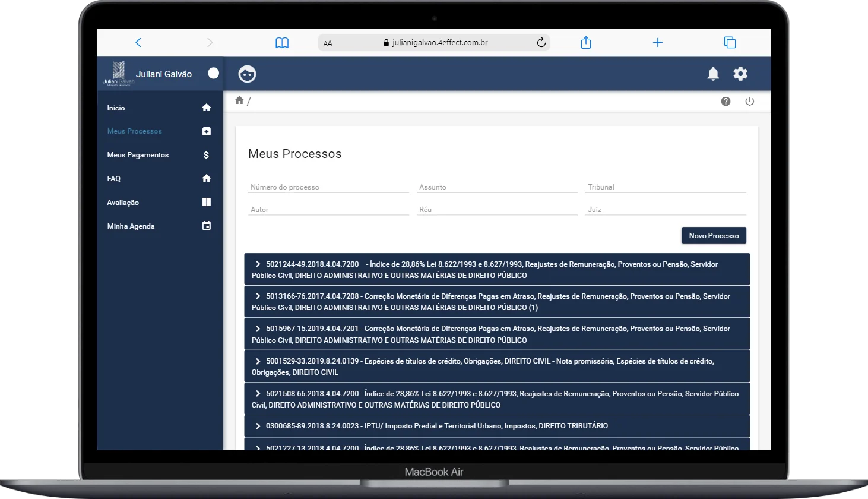This screenshot has width=868, height=499.
Task: Click the house icon beside Inicio
Action: [207, 108]
